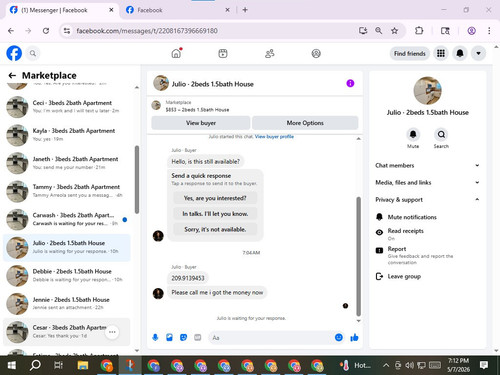Viewport: 500px width, 375px height.
Task: Open Janeth - 3beds 2bath Apartment chat
Action: click(x=67, y=163)
